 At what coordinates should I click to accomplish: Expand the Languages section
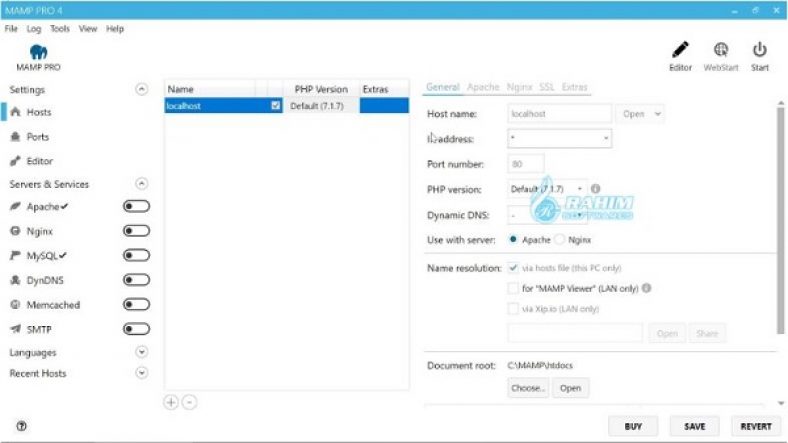[142, 352]
